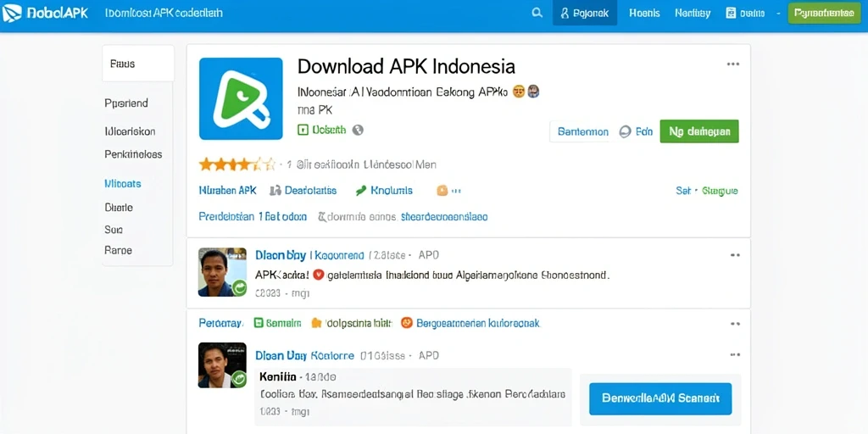Open the Nlraben APK link
Image resolution: width=868 pixels, height=434 pixels.
(x=227, y=191)
